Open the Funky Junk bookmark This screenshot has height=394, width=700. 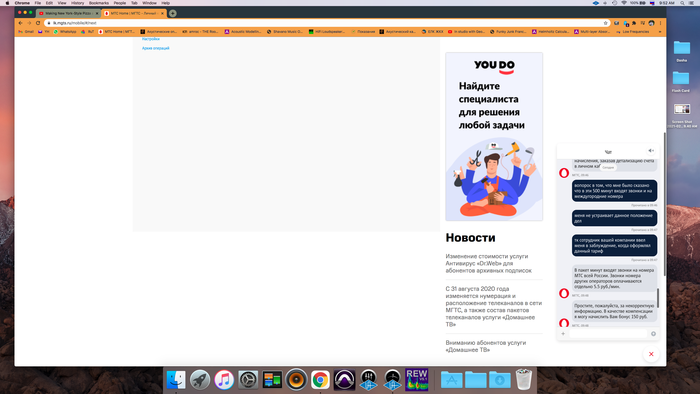coord(508,32)
